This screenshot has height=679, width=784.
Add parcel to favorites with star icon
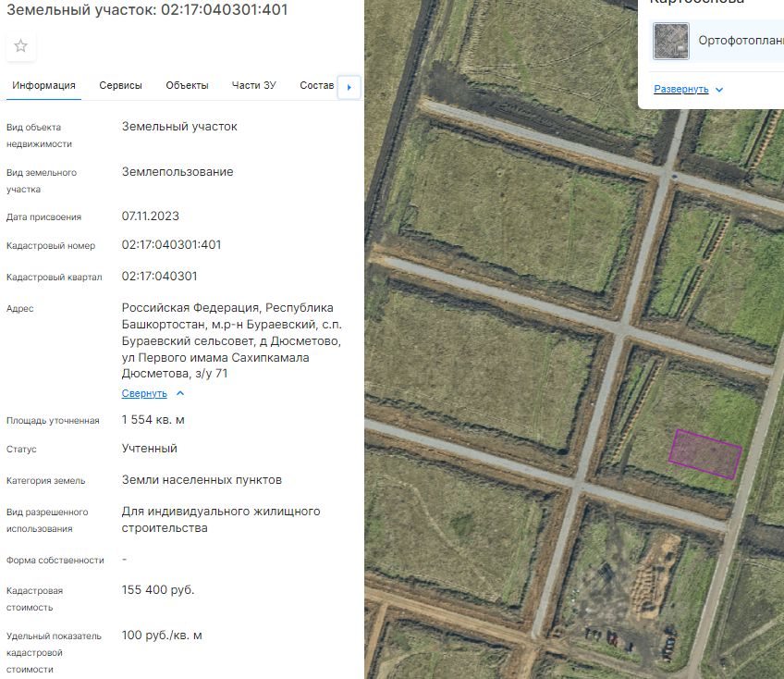(20, 46)
